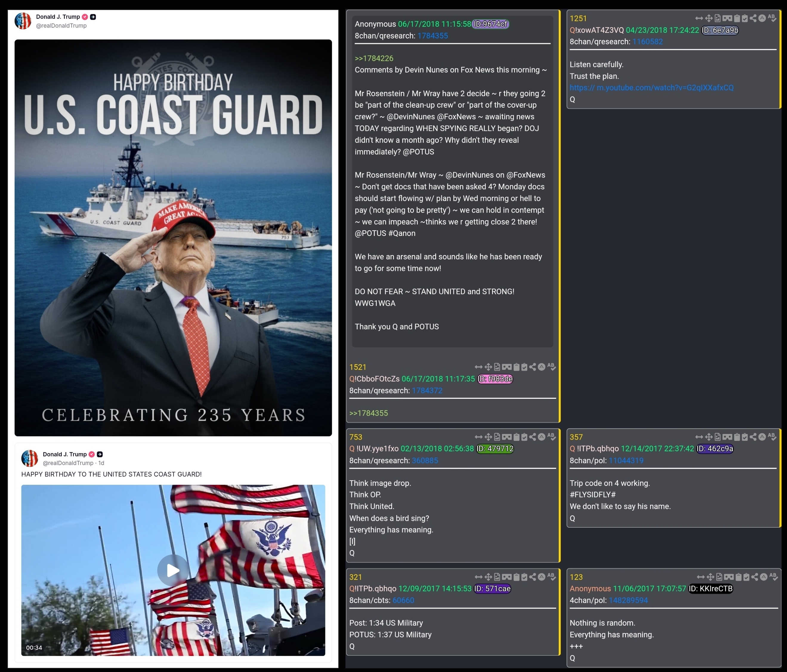Click the AB spellcheck icon on post 1521
The image size is (787, 672).
tap(551, 367)
